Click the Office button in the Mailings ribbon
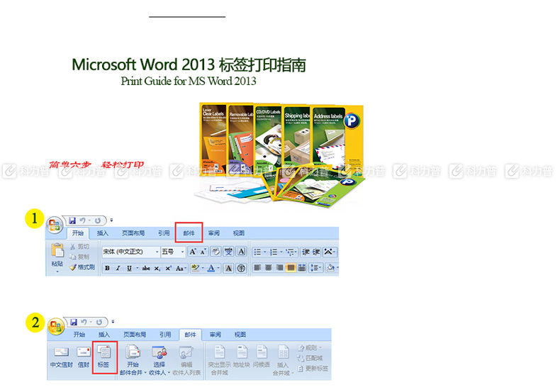The image size is (560, 392). tap(56, 326)
